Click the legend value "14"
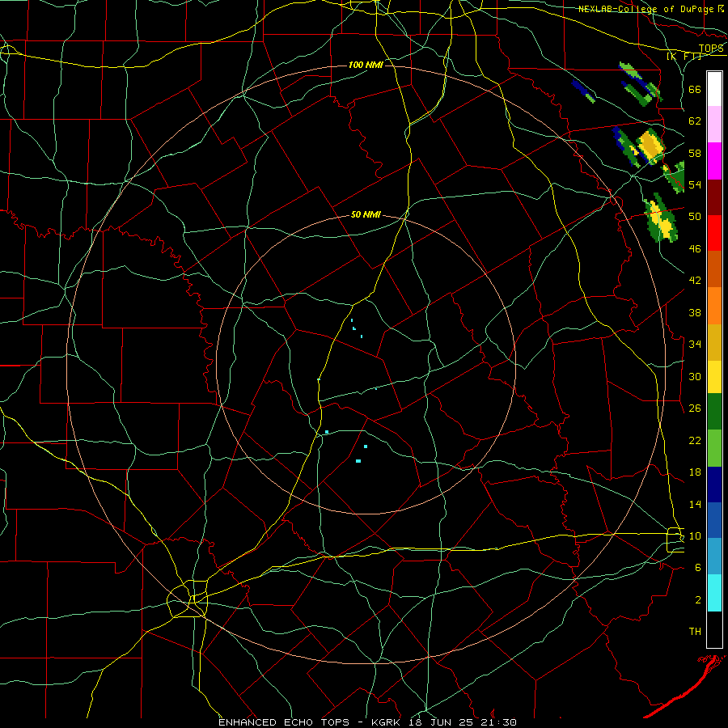Screen dimensions: 728x728 [x=695, y=504]
